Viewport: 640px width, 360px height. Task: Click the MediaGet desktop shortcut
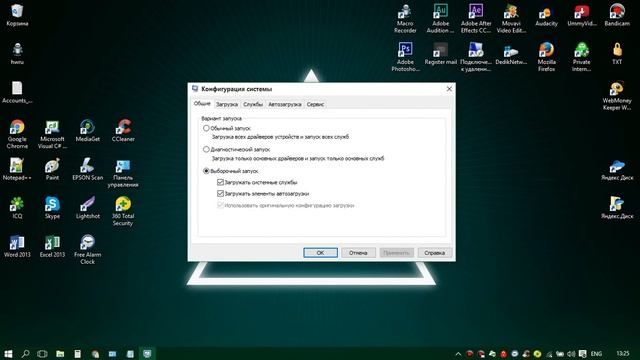point(87,131)
